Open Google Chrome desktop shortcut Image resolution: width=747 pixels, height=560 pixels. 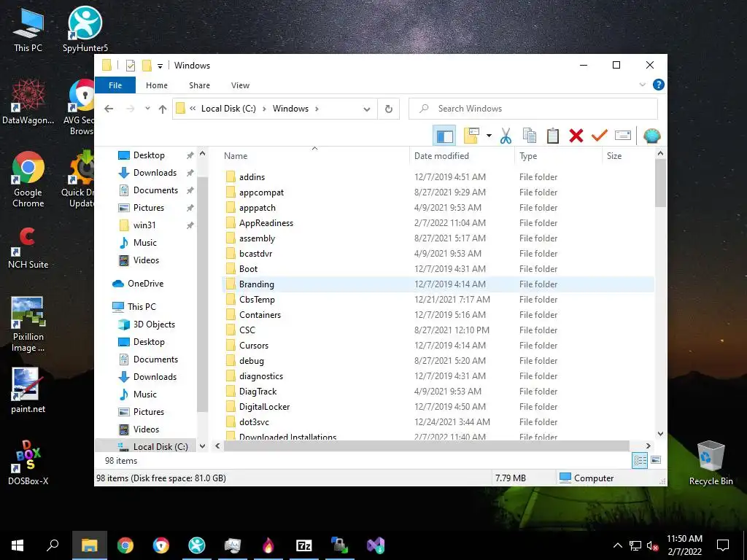click(28, 179)
